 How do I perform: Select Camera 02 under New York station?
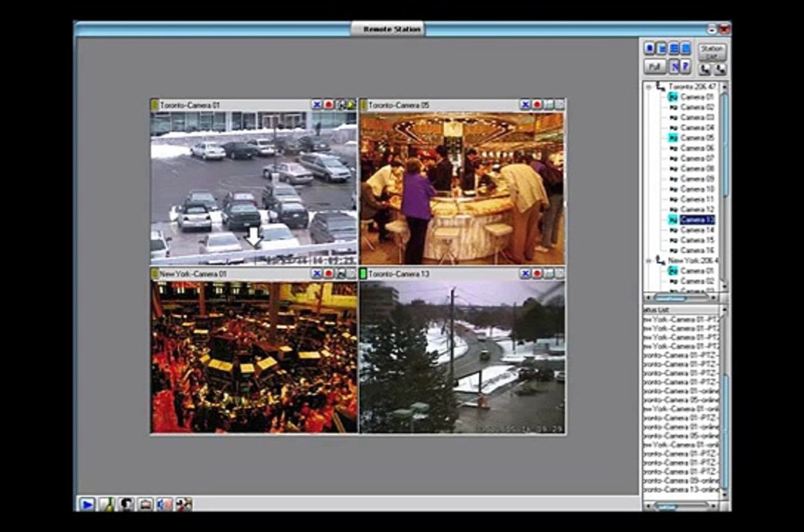pyautogui.click(x=697, y=282)
